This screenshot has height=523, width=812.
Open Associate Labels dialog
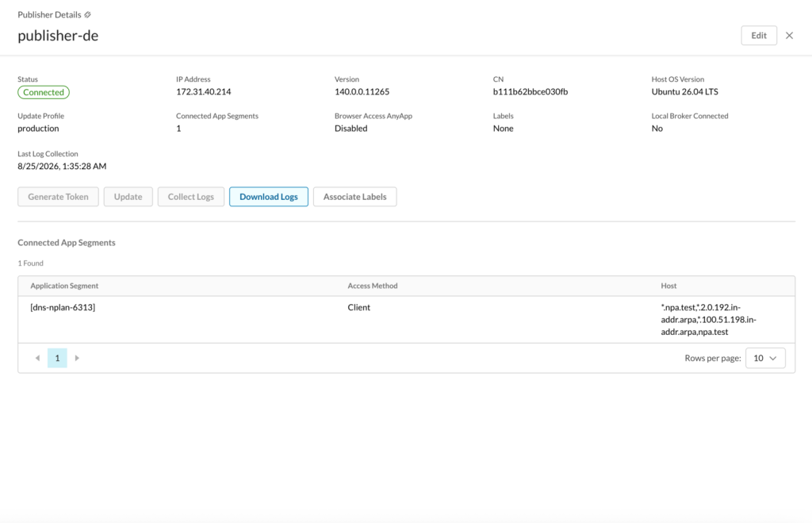coord(354,197)
